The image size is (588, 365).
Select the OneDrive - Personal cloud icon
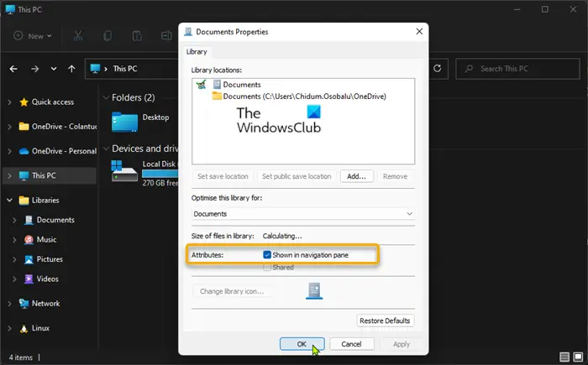24,151
